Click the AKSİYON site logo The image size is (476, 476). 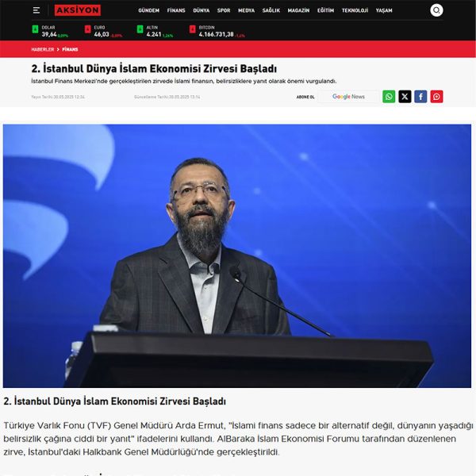78,10
